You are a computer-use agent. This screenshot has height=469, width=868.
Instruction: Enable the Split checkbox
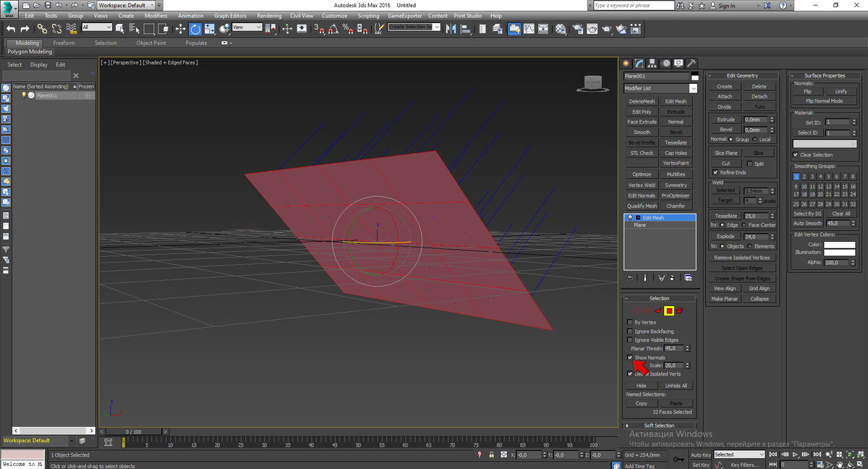click(750, 164)
